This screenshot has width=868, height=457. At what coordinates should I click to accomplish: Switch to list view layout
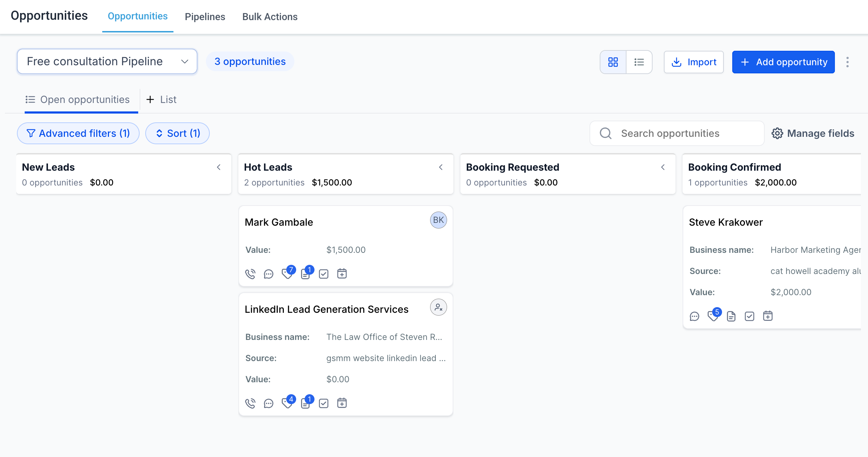pyautogui.click(x=639, y=62)
